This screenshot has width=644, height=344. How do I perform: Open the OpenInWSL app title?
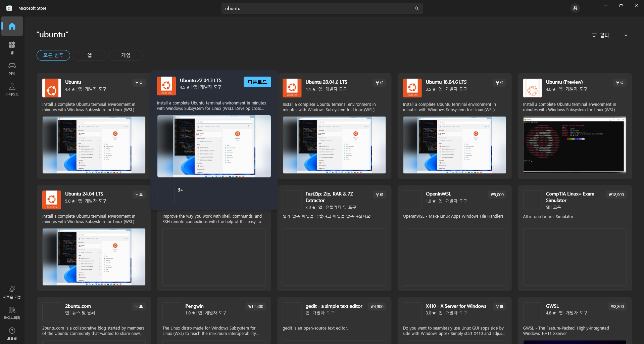coord(438,194)
